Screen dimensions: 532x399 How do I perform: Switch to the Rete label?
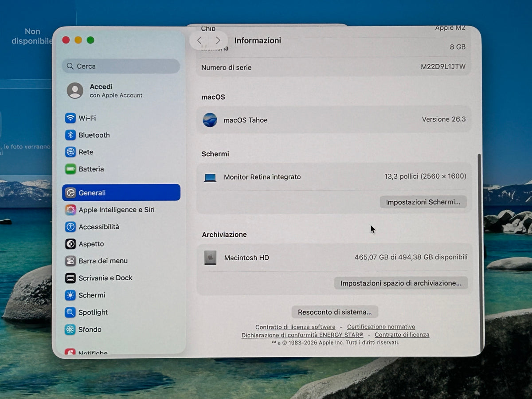coord(86,152)
